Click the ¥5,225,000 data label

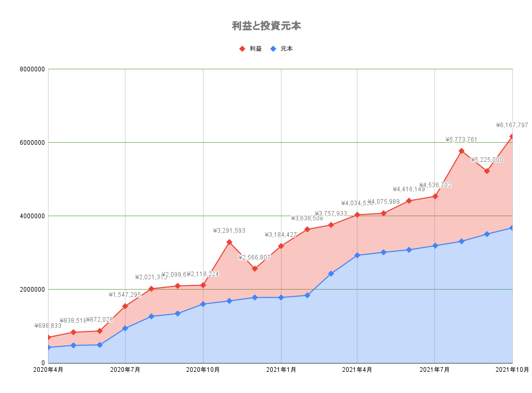tap(487, 160)
